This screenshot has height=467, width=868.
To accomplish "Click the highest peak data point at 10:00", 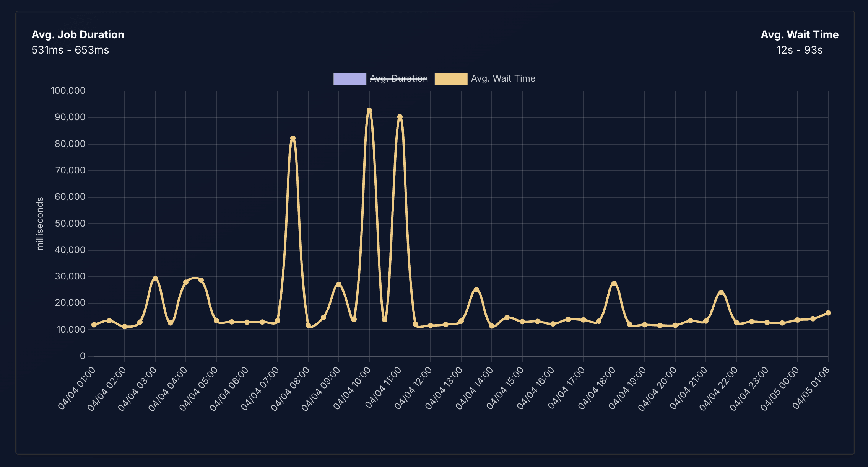I will pos(369,111).
